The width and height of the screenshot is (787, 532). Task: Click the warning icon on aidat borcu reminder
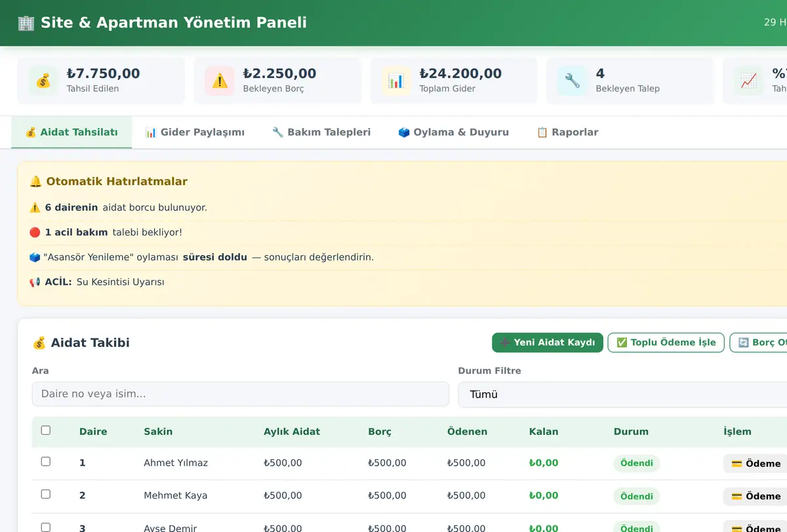click(x=35, y=207)
